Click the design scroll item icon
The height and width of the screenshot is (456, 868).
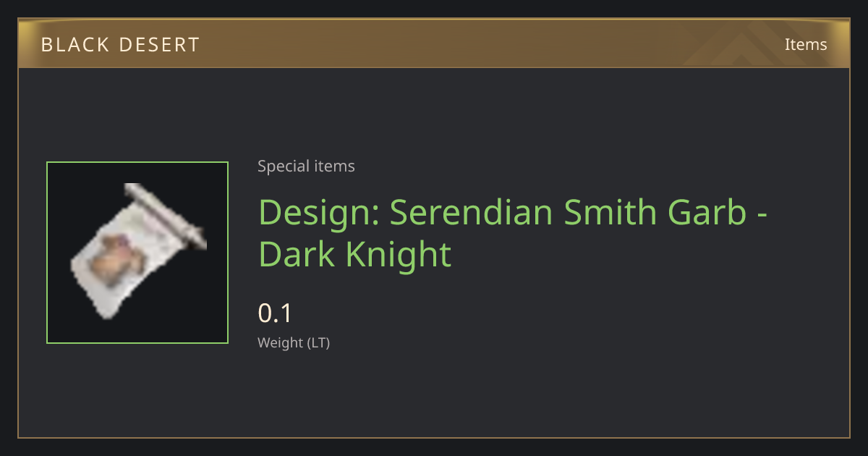pyautogui.click(x=138, y=251)
